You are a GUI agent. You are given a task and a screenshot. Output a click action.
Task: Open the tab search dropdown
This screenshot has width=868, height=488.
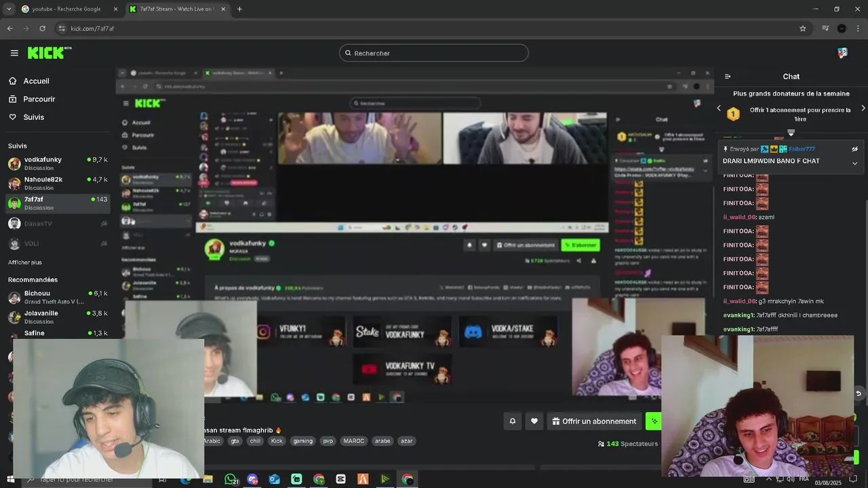click(x=9, y=9)
